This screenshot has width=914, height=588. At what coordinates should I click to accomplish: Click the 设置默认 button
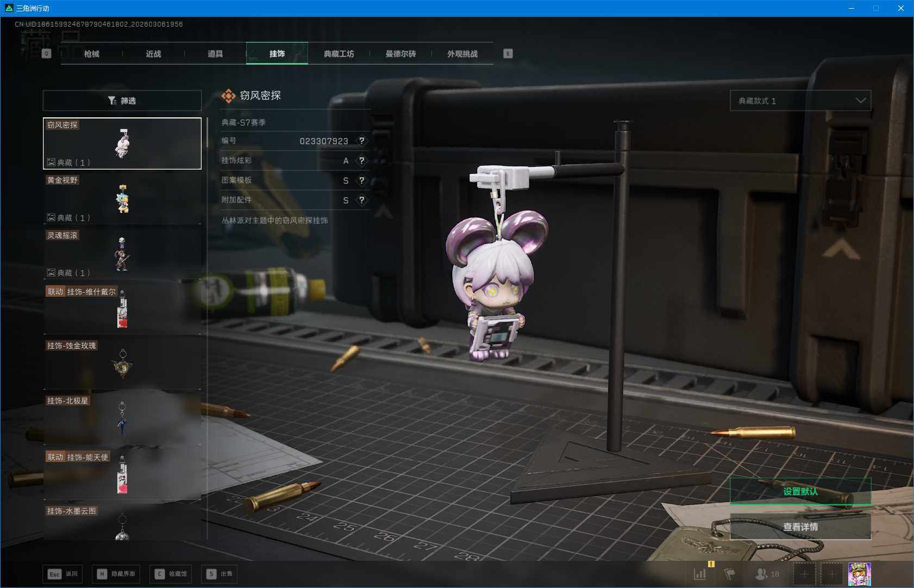(x=800, y=491)
